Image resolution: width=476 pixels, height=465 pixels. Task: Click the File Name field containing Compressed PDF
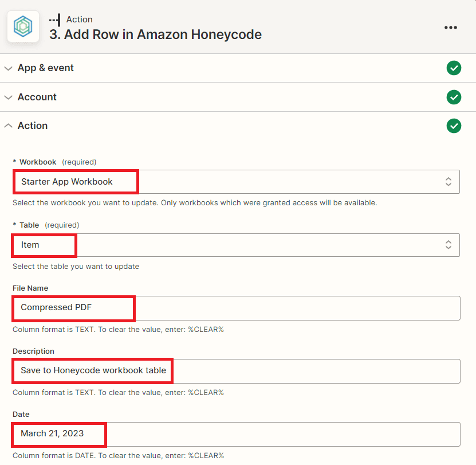point(236,308)
